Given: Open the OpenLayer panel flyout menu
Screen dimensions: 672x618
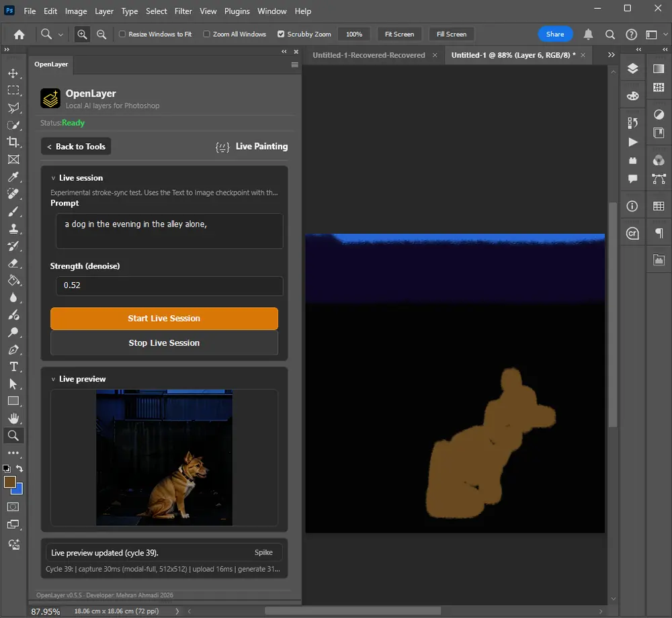Looking at the screenshot, I should pyautogui.click(x=295, y=64).
